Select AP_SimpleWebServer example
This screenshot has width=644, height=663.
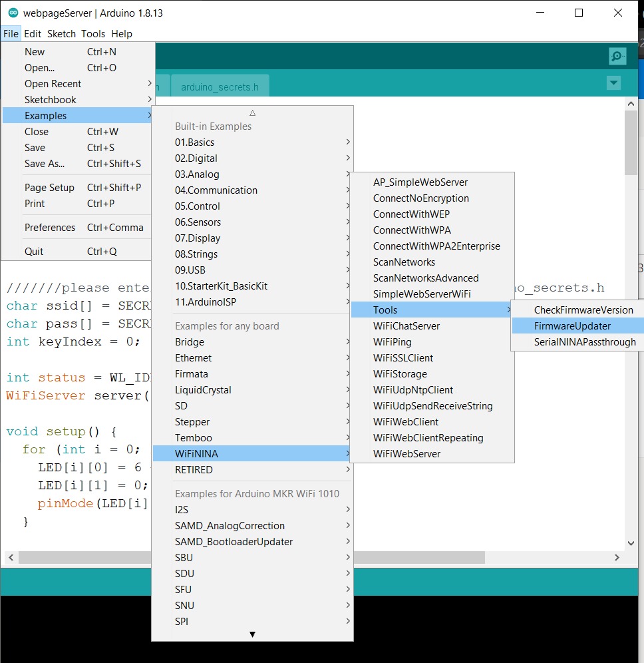432,182
